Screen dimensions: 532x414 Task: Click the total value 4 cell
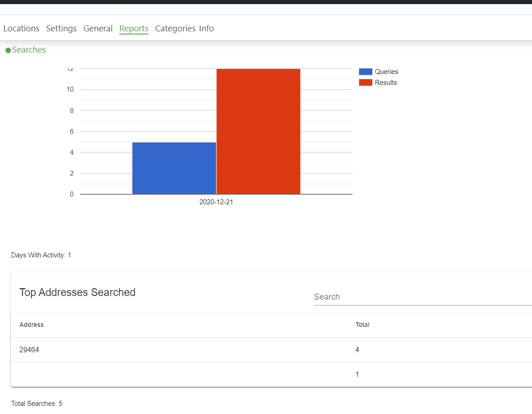[357, 350]
